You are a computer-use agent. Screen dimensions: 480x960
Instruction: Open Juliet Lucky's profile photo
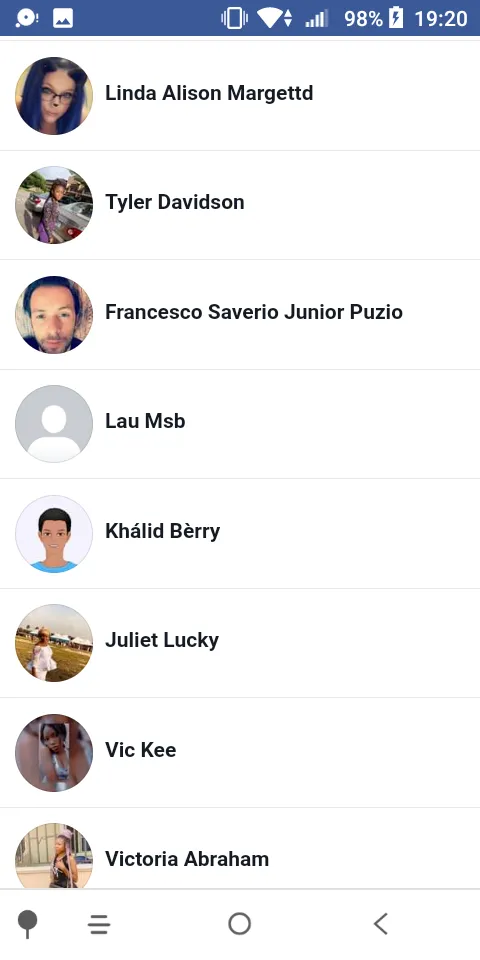tap(54, 643)
